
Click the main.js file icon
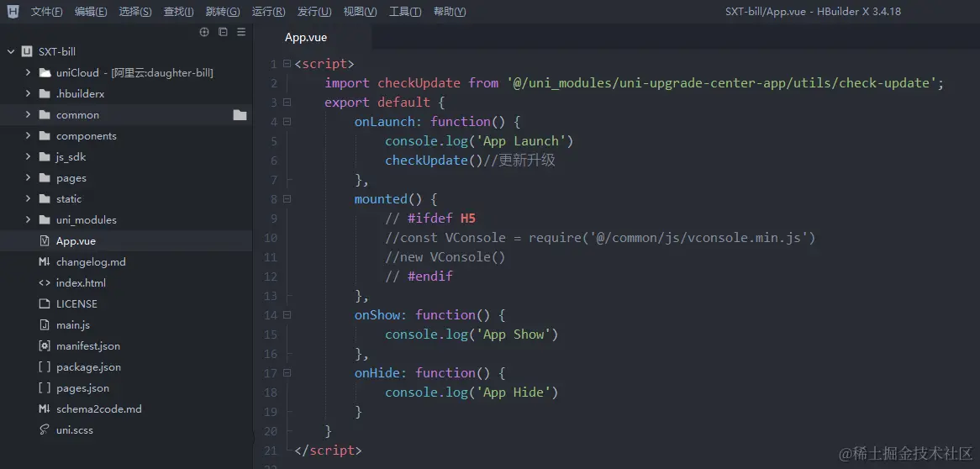pyautogui.click(x=45, y=324)
